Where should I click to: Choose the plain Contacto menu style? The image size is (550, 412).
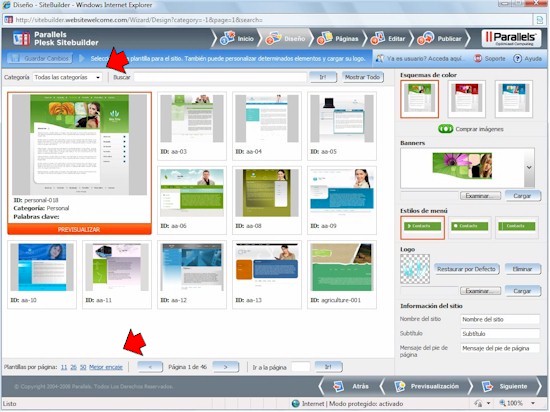coord(517,227)
